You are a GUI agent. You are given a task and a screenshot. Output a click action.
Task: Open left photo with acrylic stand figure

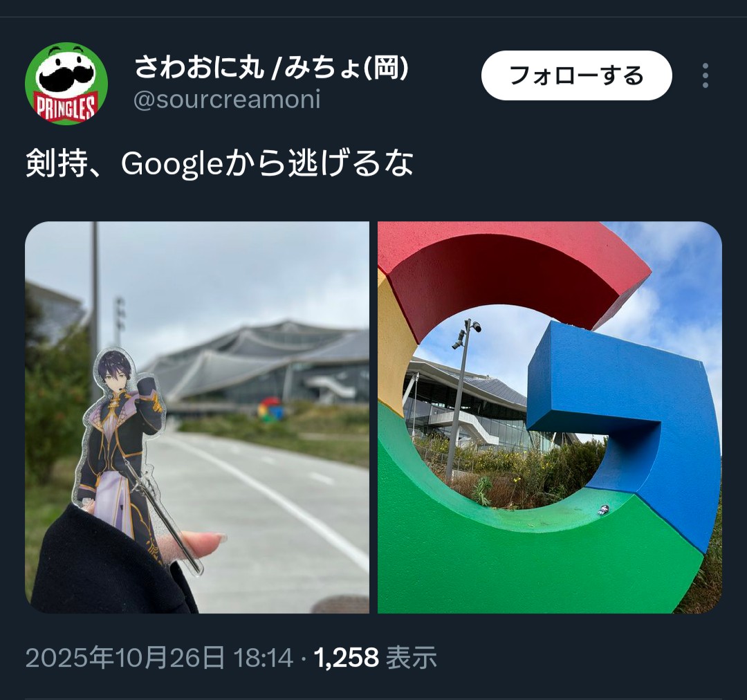(x=196, y=417)
